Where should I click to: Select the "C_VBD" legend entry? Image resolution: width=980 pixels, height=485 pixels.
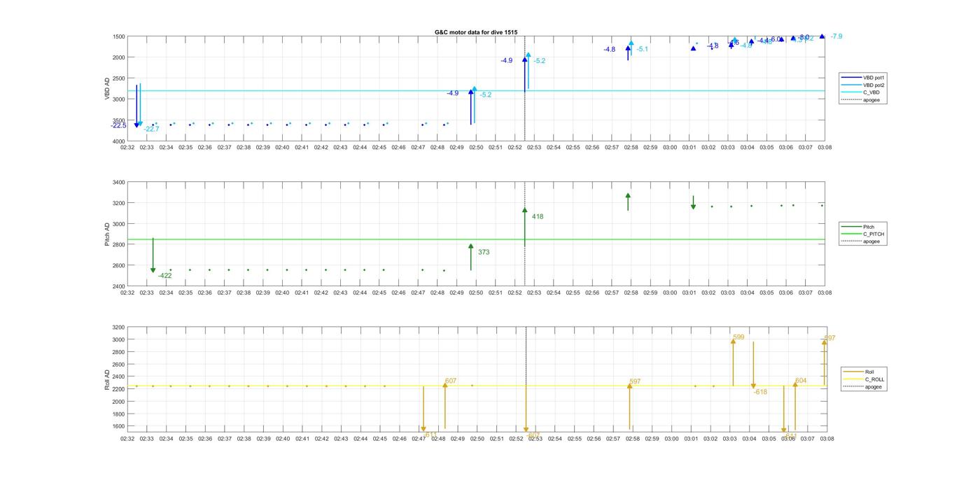point(861,92)
